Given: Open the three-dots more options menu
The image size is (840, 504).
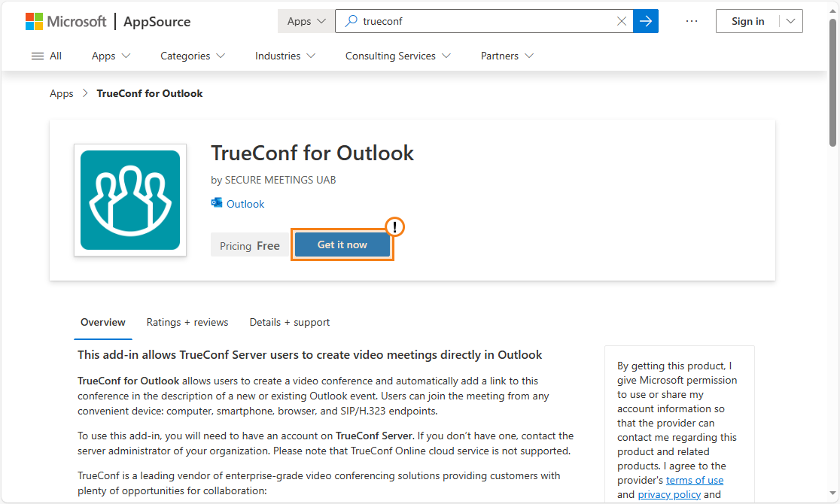Looking at the screenshot, I should 692,21.
